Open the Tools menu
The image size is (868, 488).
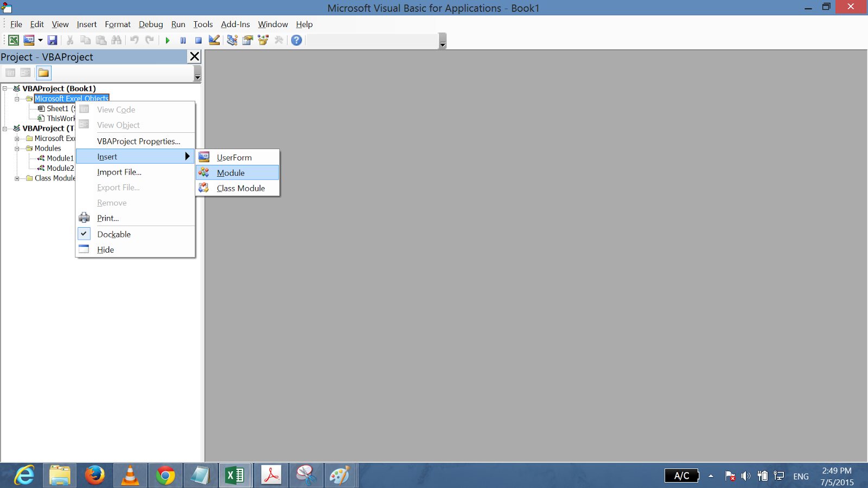[x=203, y=24]
